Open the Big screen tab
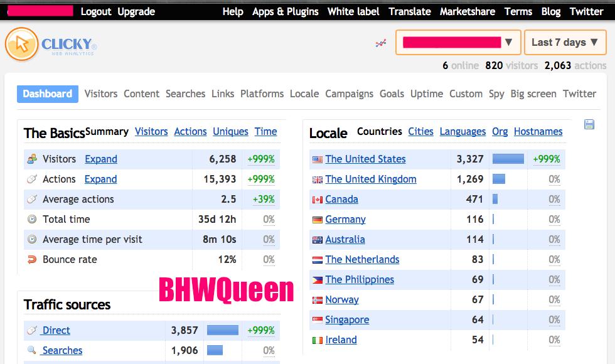 pyautogui.click(x=533, y=94)
